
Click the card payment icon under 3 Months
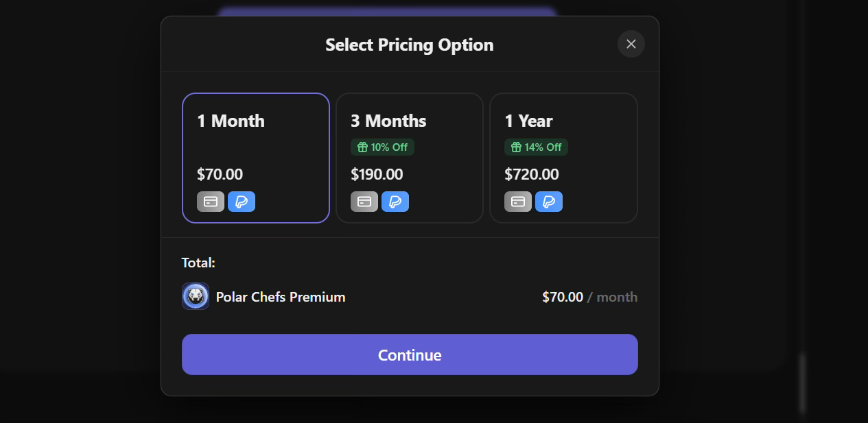(x=364, y=201)
